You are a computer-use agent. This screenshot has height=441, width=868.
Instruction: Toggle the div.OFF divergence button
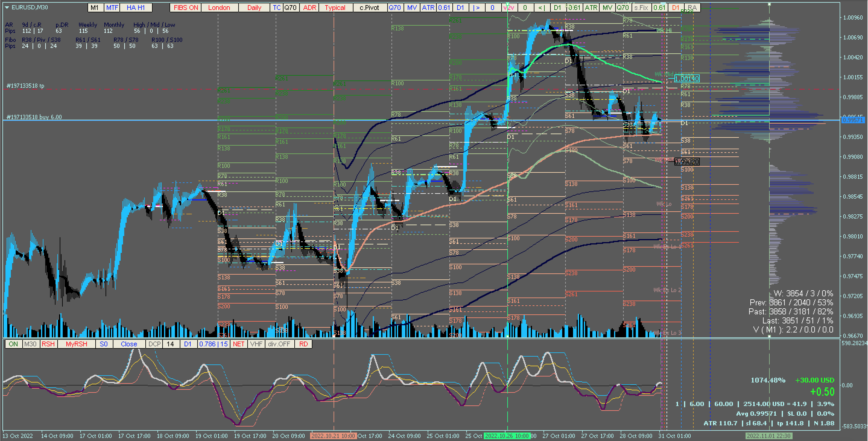pyautogui.click(x=279, y=344)
